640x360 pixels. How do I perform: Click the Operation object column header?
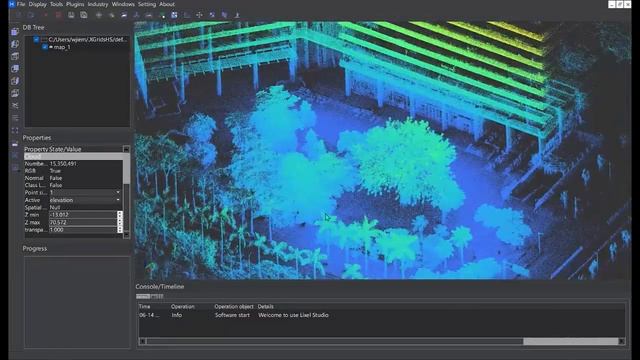[x=234, y=307]
